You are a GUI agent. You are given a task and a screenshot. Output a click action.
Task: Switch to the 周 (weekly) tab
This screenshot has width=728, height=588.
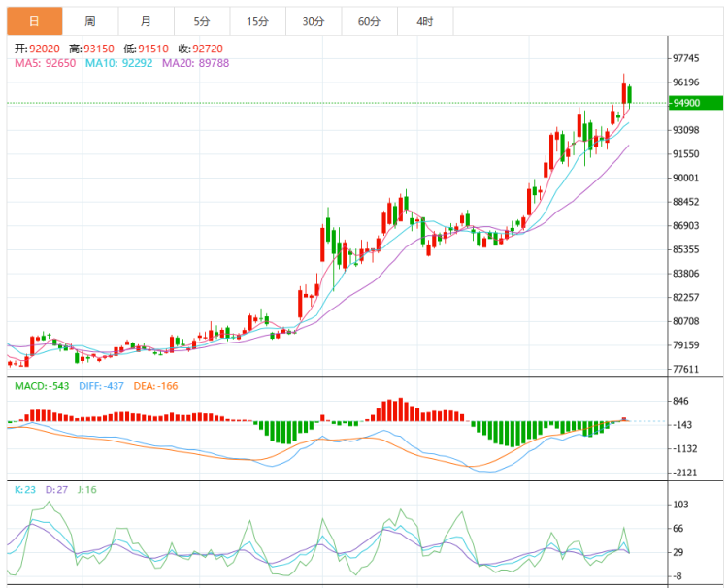pyautogui.click(x=90, y=20)
